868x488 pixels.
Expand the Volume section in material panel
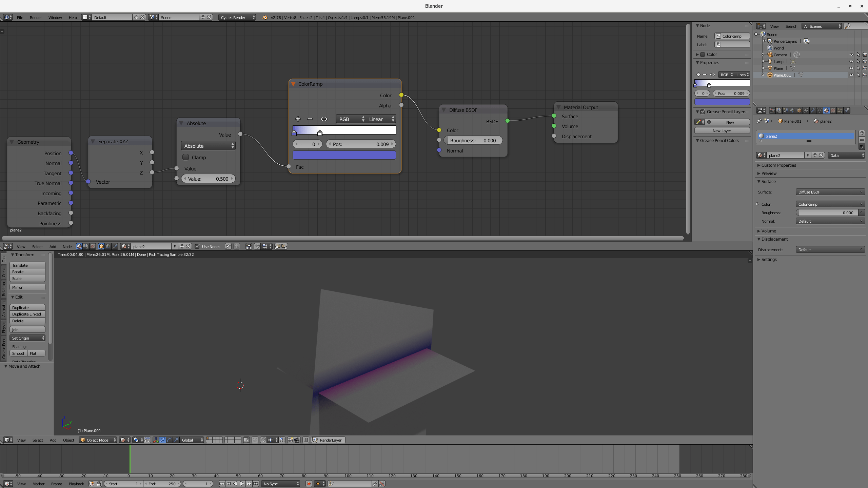(x=768, y=231)
